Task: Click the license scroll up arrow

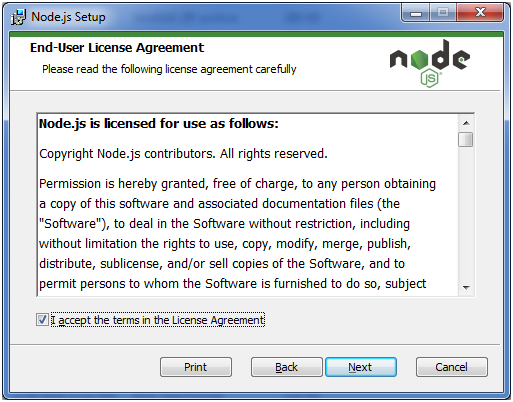Action: click(x=466, y=123)
